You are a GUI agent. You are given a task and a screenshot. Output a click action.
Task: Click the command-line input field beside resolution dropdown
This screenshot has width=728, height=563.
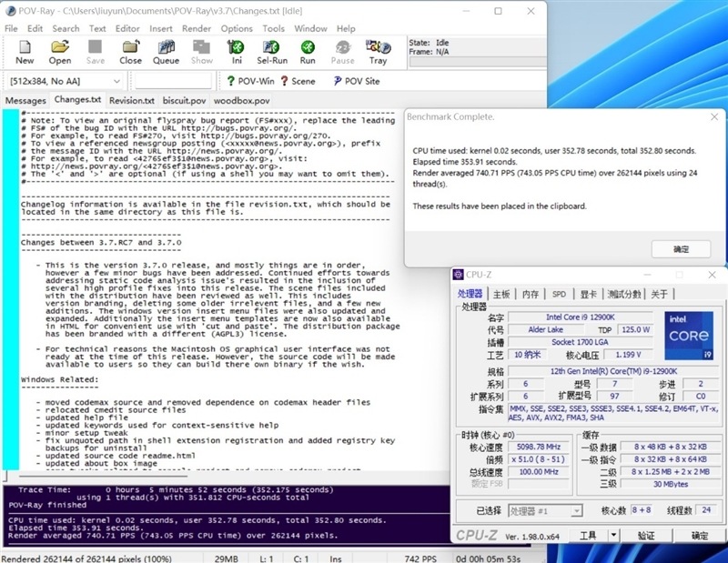(171, 82)
